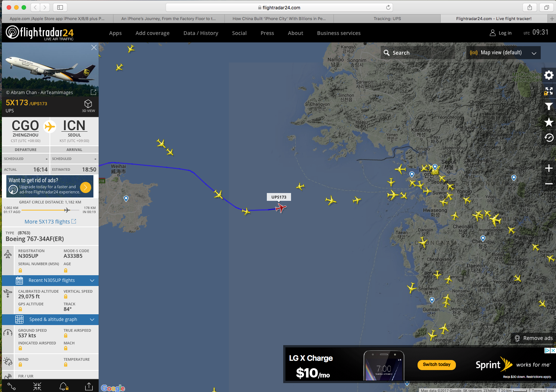The image size is (556, 392).
Task: Open the Social menu
Action: point(239,33)
